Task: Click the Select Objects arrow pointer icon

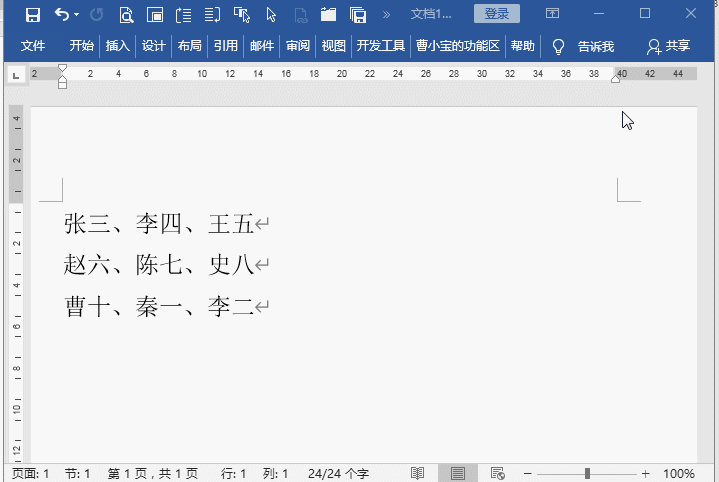Action: (271, 15)
